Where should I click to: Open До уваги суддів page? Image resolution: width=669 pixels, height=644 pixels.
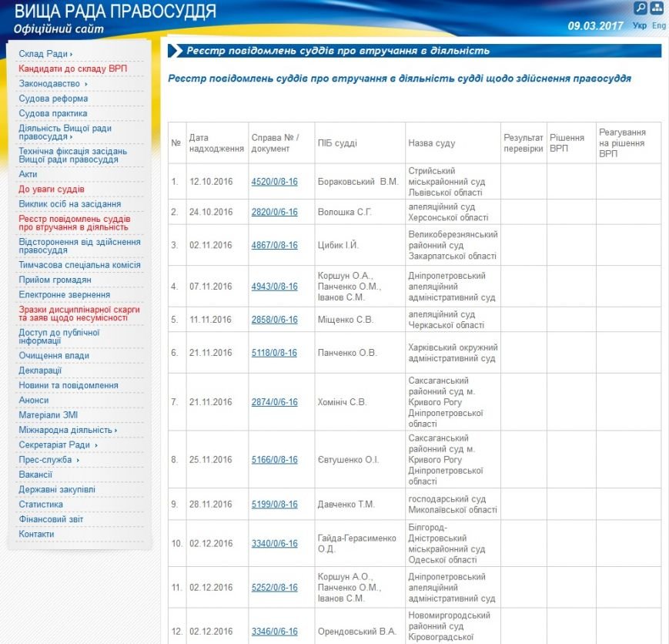[x=52, y=190]
